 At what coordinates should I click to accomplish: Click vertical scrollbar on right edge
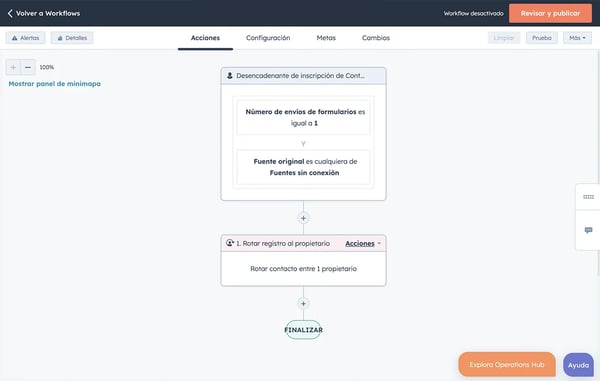point(598,164)
